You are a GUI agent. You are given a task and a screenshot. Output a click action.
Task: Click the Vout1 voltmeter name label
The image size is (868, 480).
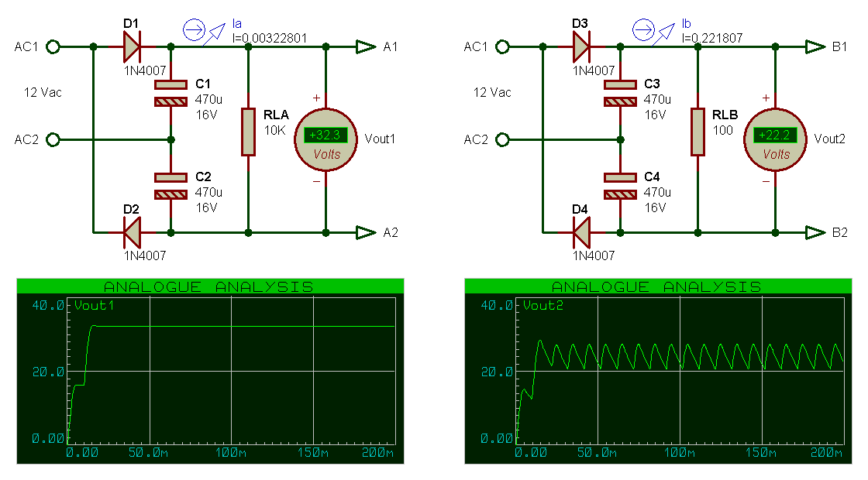click(x=380, y=139)
